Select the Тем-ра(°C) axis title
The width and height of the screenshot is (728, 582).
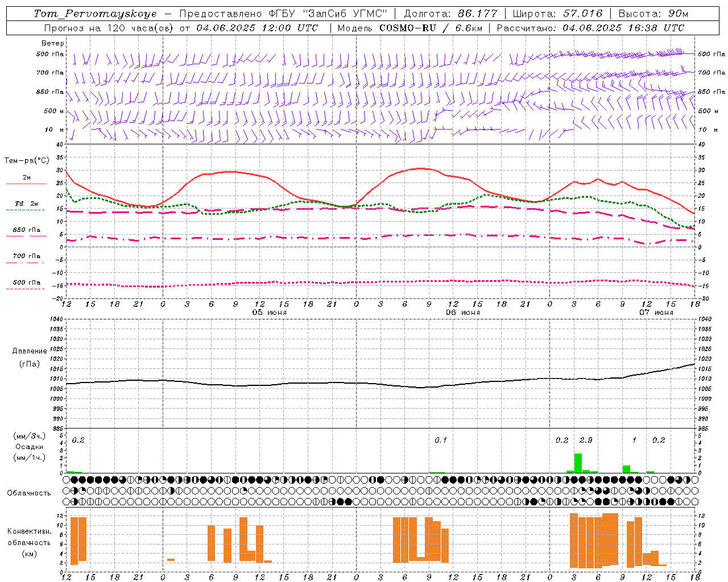pyautogui.click(x=27, y=161)
